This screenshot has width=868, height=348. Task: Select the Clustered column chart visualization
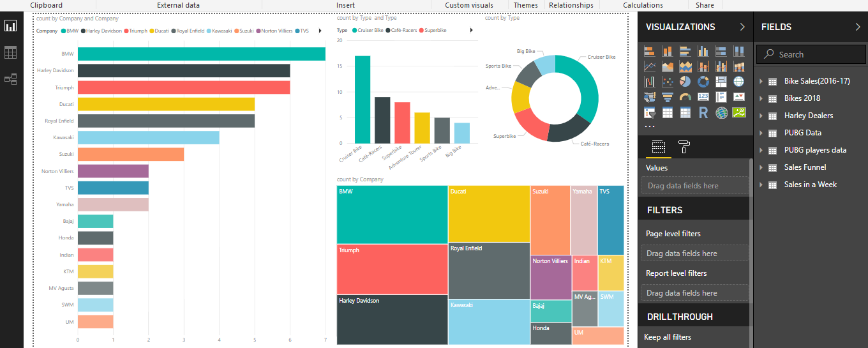pos(703,51)
